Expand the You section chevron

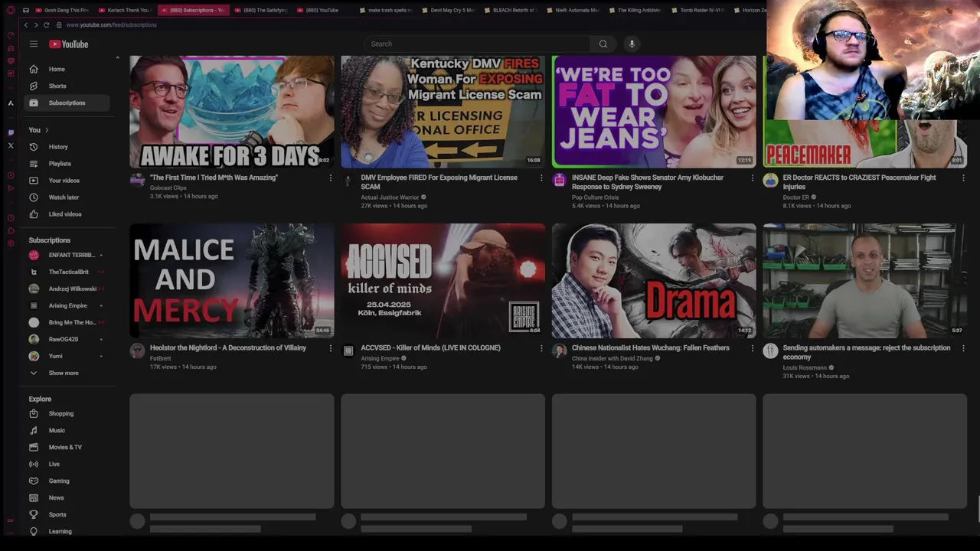47,130
